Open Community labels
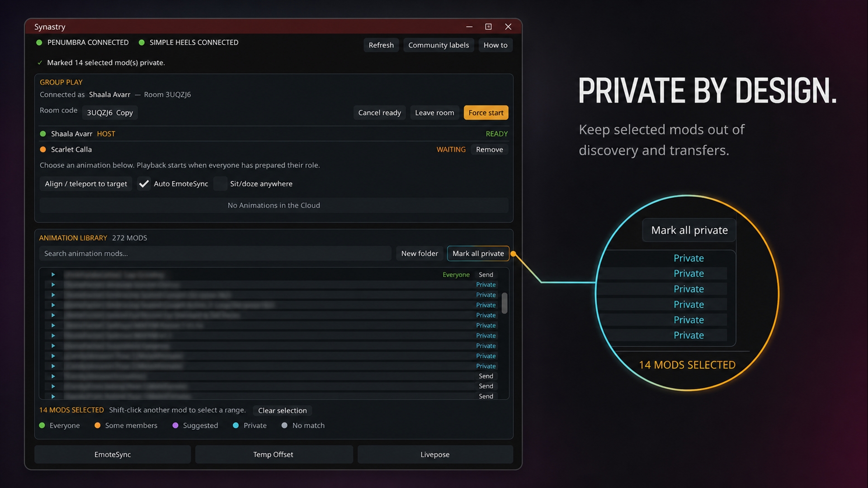The height and width of the screenshot is (488, 868). (x=439, y=45)
